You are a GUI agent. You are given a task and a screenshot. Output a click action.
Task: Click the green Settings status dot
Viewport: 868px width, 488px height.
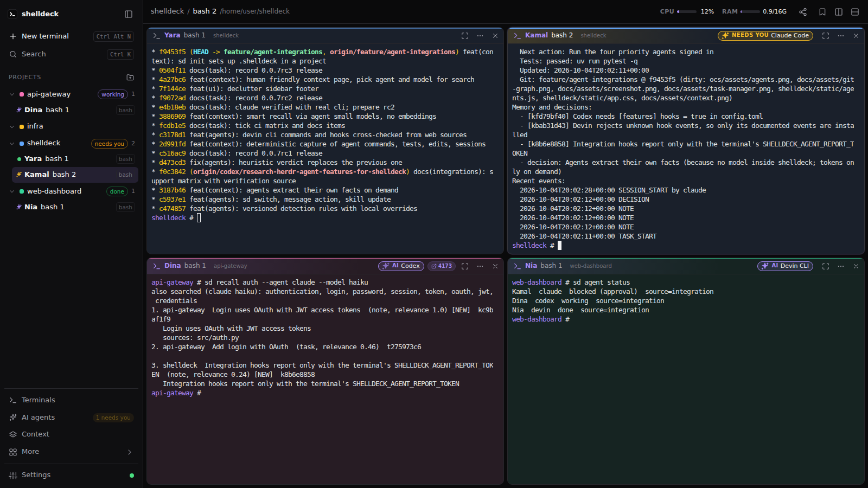tap(132, 476)
